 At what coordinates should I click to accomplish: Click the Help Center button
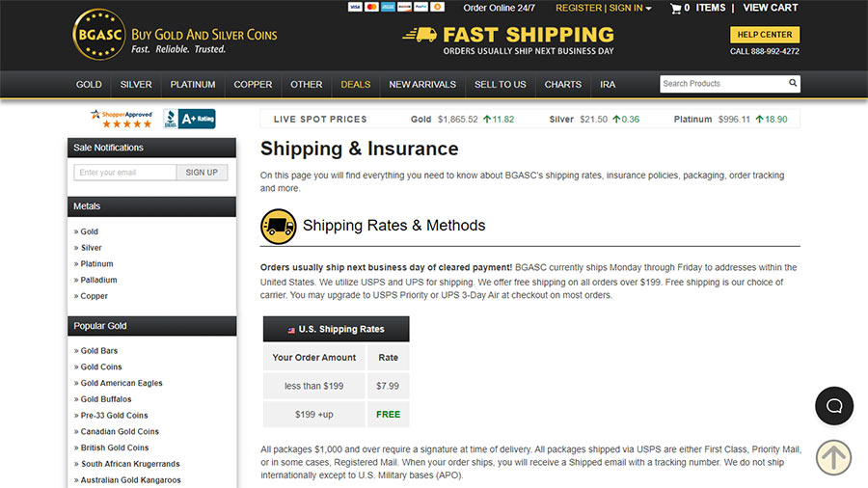[x=765, y=35]
